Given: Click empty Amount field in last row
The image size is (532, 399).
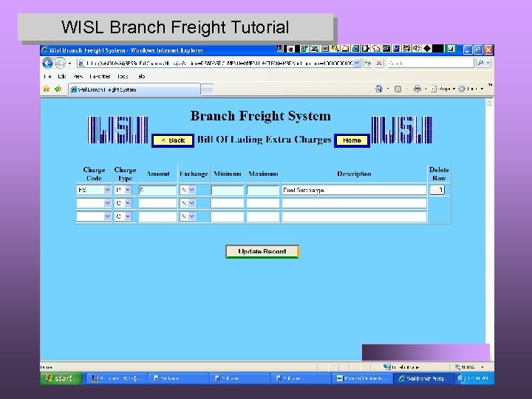Looking at the screenshot, I should (x=158, y=216).
